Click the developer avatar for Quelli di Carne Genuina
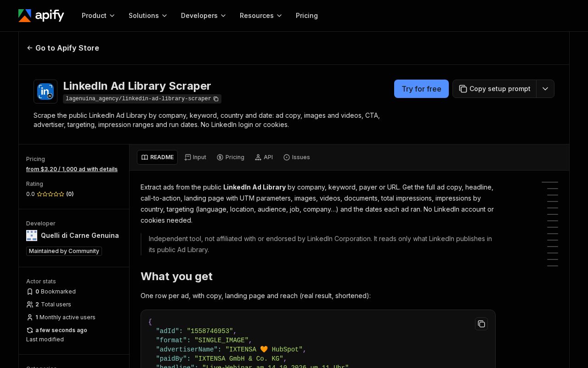Screen dimensions: 588x368 32,236
